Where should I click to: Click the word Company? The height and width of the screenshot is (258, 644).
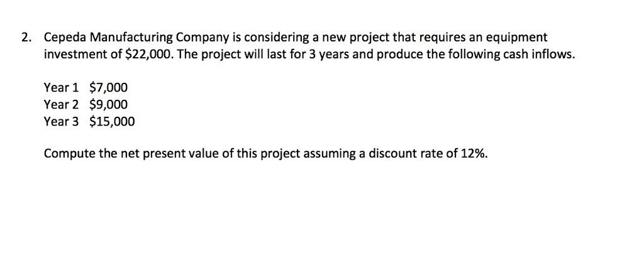point(203,38)
